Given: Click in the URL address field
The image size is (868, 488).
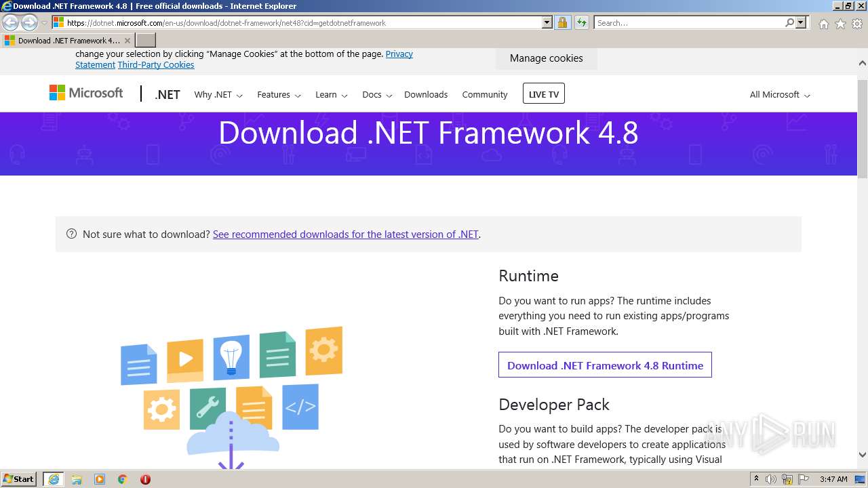Looking at the screenshot, I should click(302, 23).
